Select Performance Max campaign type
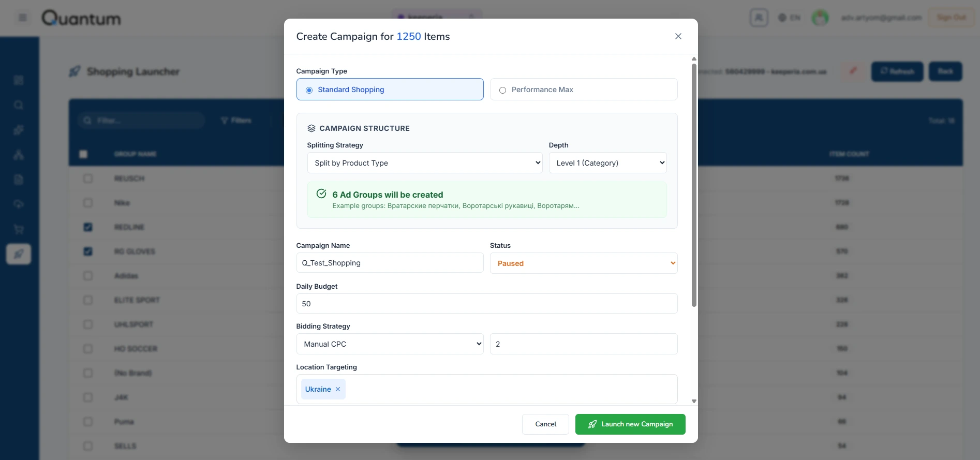The height and width of the screenshot is (460, 980). 502,90
